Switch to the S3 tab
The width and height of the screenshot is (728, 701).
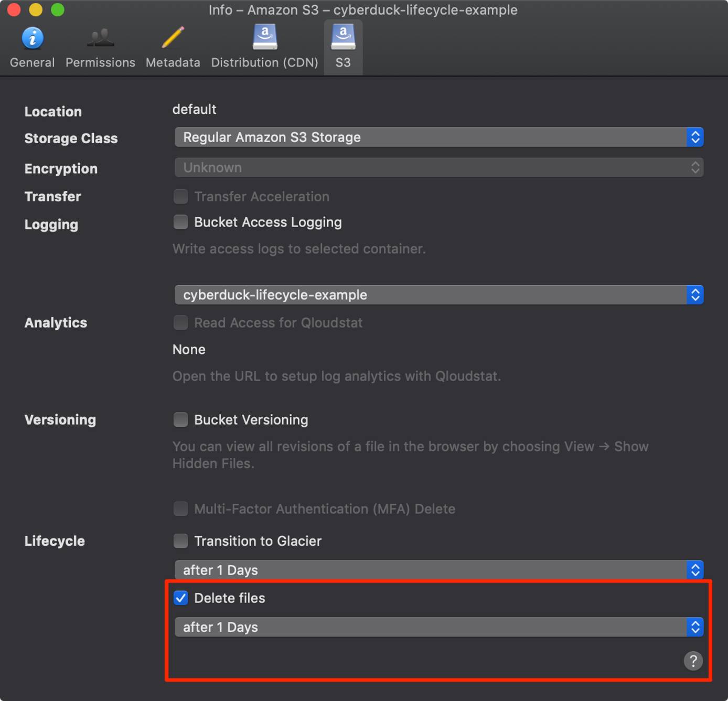(x=343, y=47)
